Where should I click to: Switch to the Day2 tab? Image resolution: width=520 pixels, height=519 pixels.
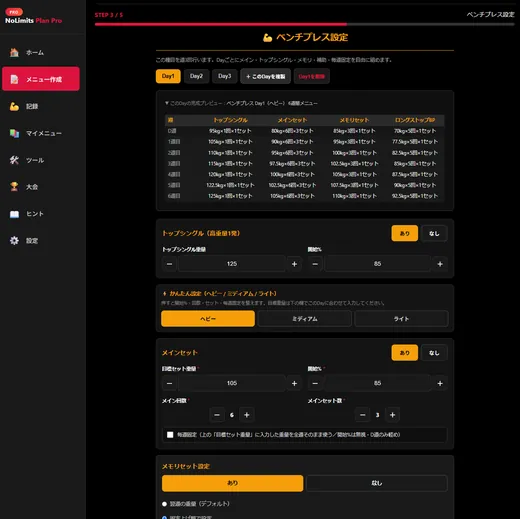coord(196,76)
